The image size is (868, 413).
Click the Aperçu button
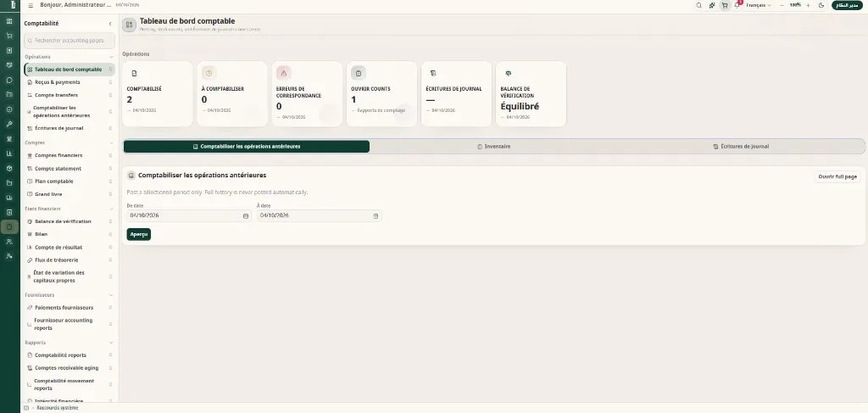[138, 234]
